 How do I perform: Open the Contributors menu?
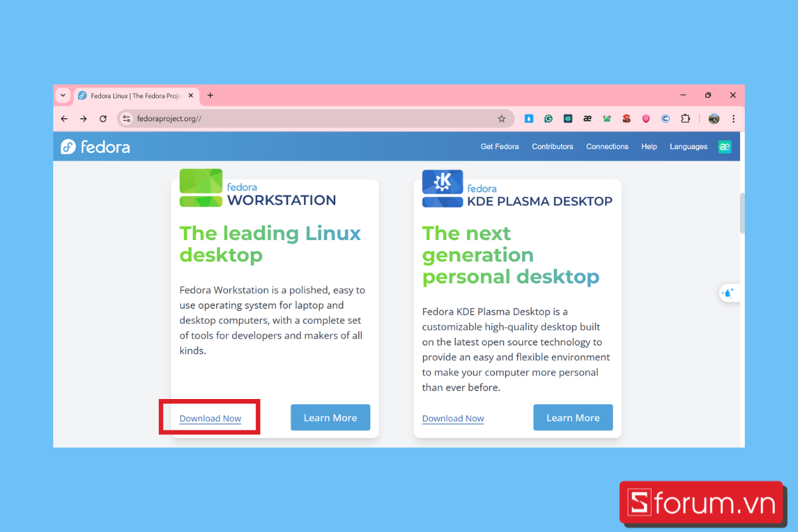[x=553, y=146]
